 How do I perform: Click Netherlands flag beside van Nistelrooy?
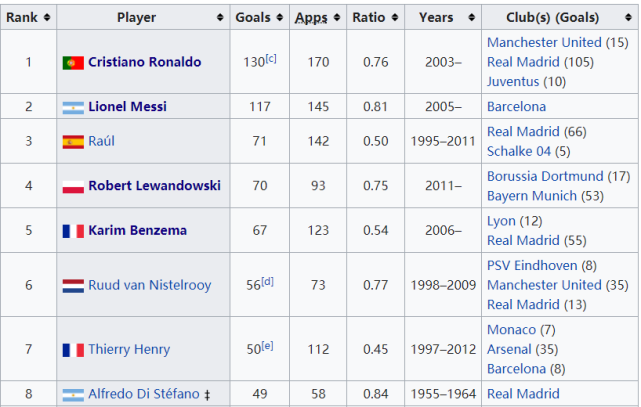click(x=73, y=286)
